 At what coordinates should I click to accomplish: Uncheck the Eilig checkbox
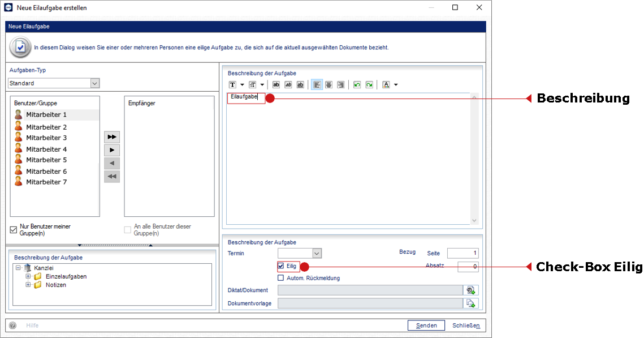281,266
